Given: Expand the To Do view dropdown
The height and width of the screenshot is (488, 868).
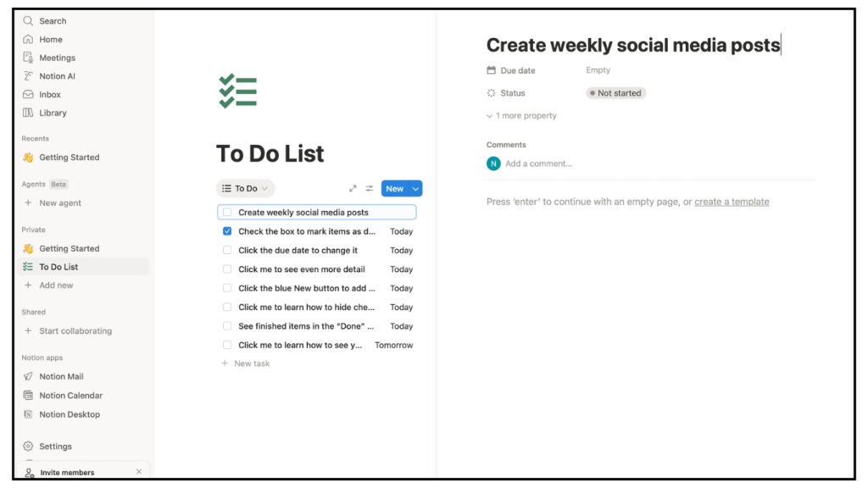Looking at the screenshot, I should click(x=245, y=189).
